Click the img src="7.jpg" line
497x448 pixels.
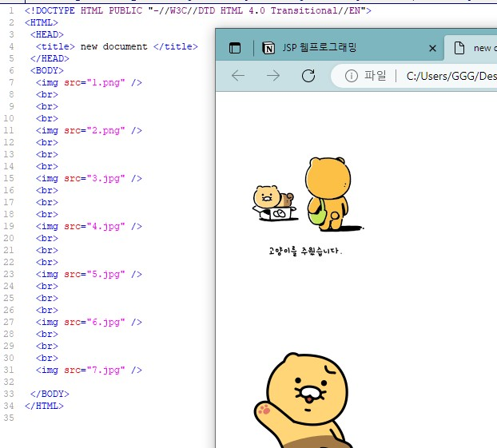(x=89, y=370)
